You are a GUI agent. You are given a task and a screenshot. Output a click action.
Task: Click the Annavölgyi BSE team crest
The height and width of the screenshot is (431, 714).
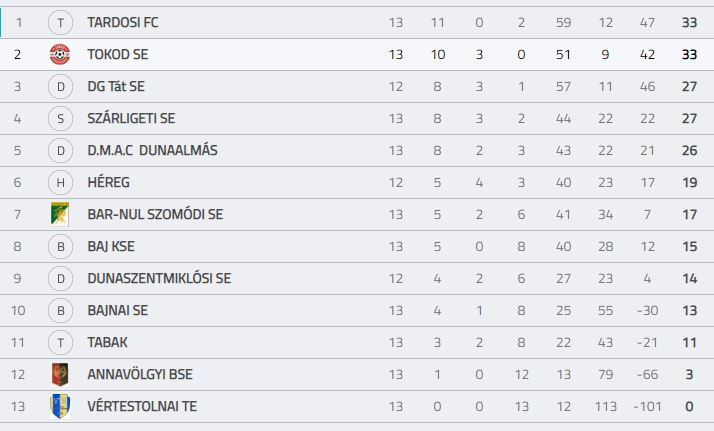(60, 375)
